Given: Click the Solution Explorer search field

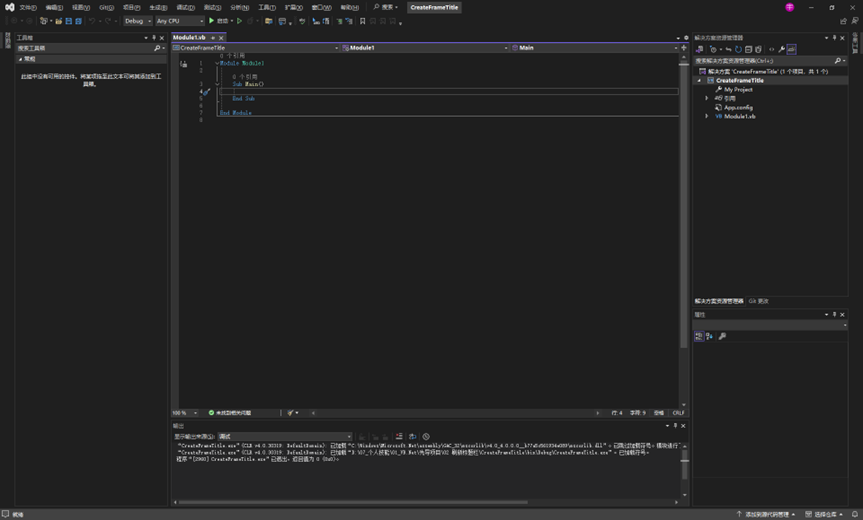Looking at the screenshot, I should (763, 61).
